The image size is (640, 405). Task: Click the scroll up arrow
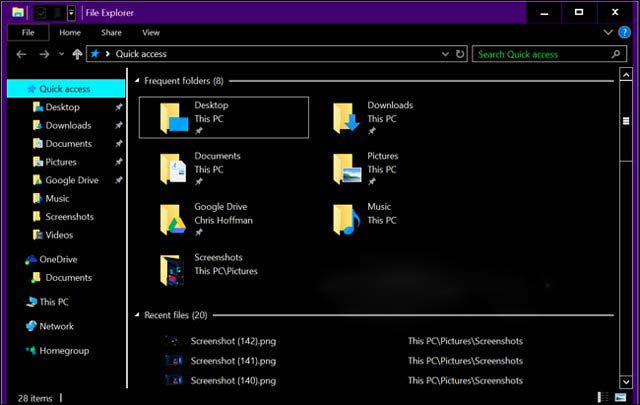(626, 75)
